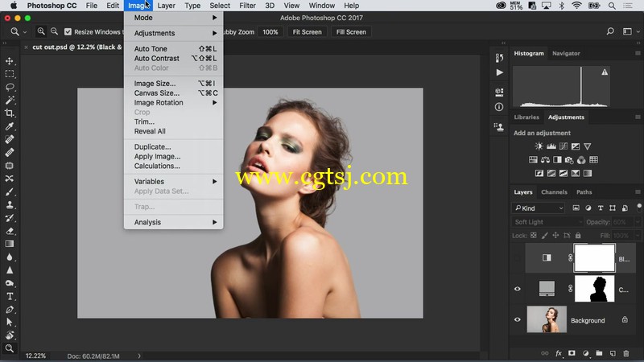
Task: Select the Move tool
Action: pyautogui.click(x=10, y=61)
